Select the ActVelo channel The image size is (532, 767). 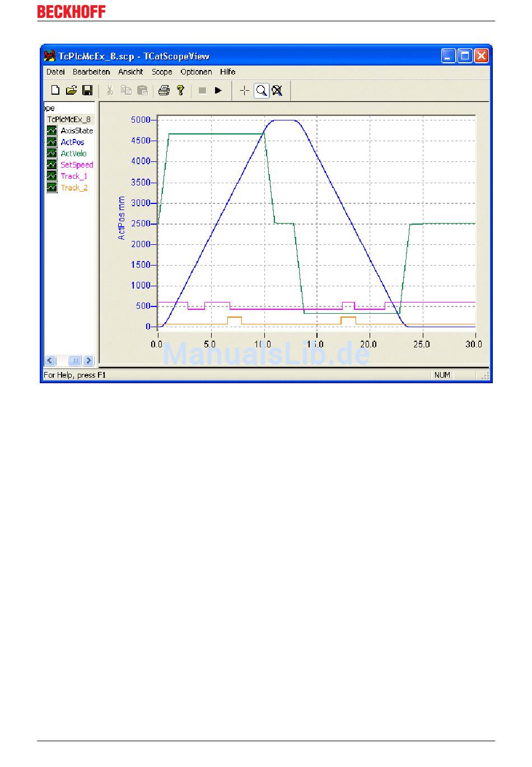pos(73,154)
